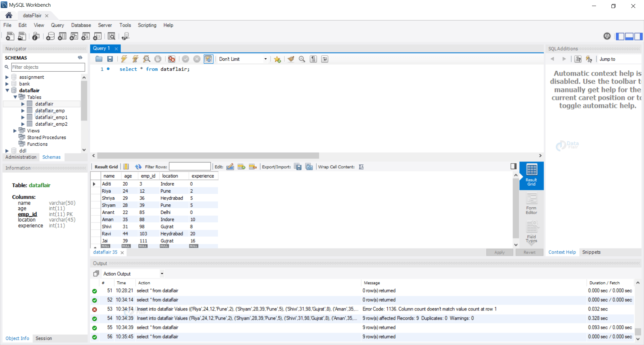Open the Don't Limit dropdown
Image resolution: width=644 pixels, height=345 pixels.
click(x=265, y=59)
